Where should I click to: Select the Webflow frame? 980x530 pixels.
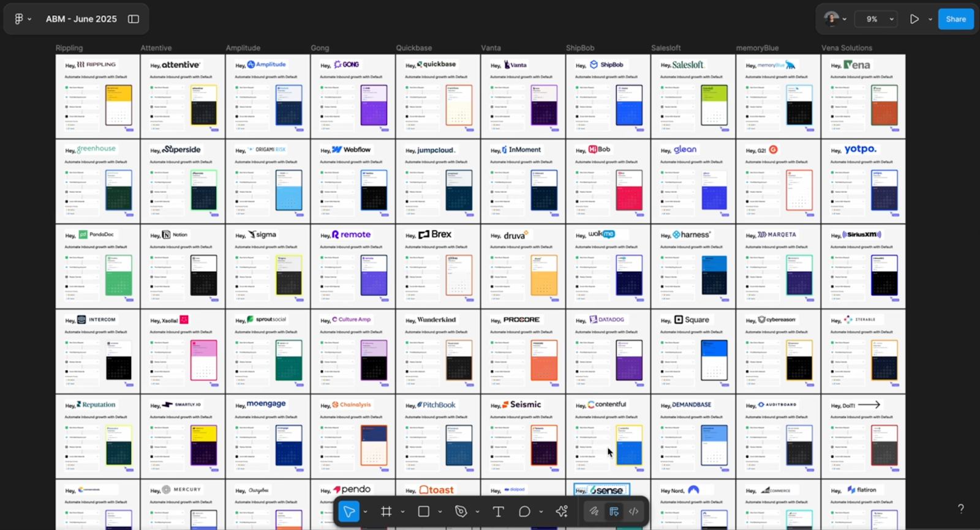tap(353, 181)
